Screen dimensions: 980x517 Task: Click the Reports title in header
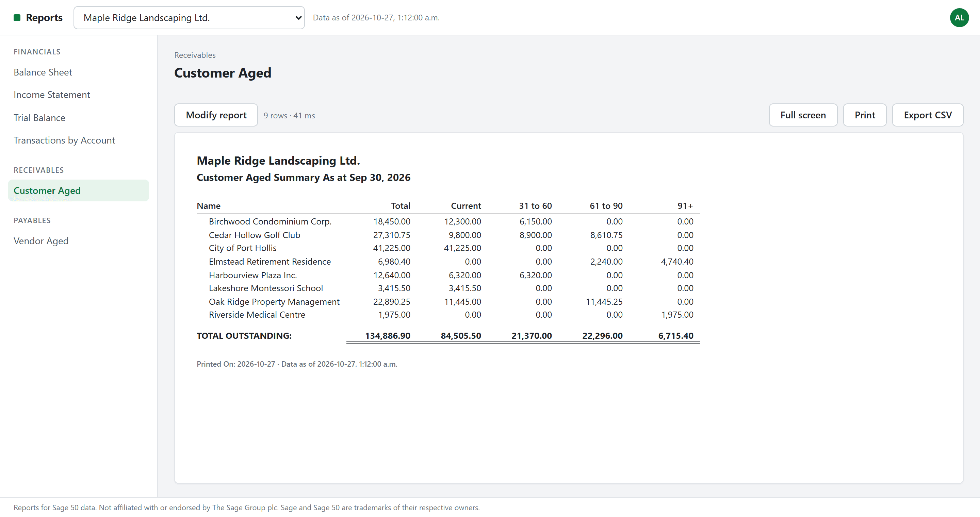click(x=44, y=17)
